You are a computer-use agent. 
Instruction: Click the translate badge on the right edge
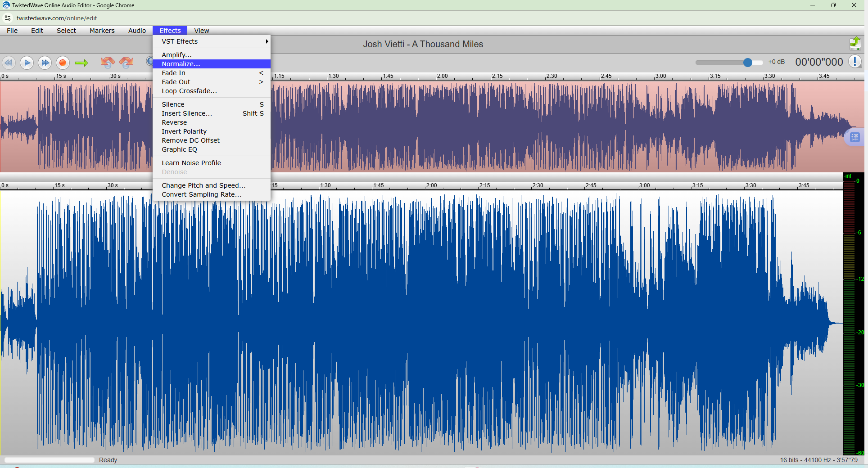click(855, 137)
